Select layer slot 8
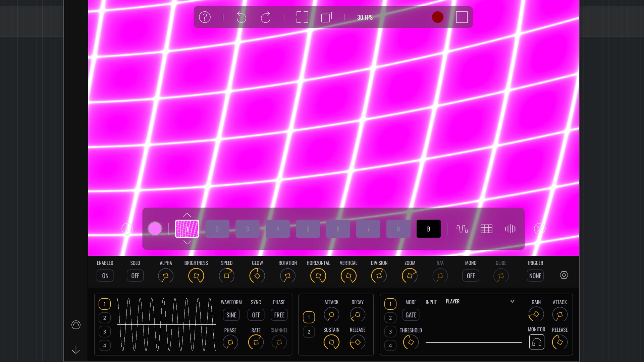The image size is (644, 362). (398, 229)
